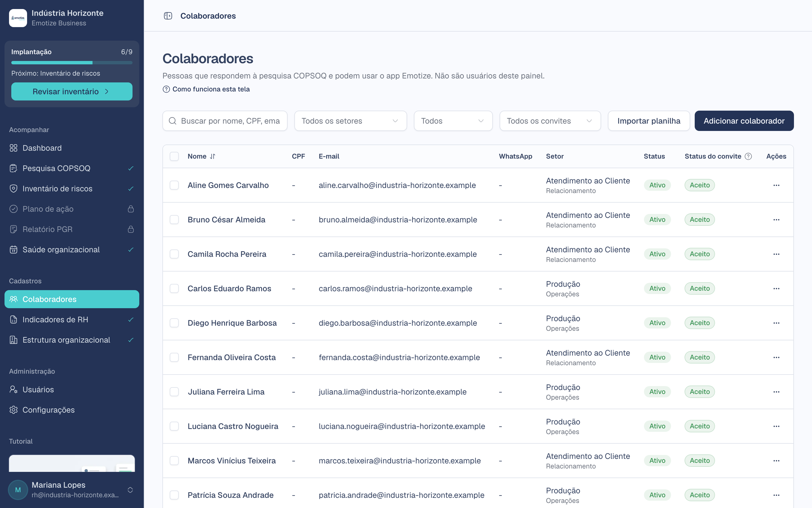Image resolution: width=812 pixels, height=508 pixels.
Task: Click the sidebar collapse icon next to Colaboradores
Action: coord(168,16)
